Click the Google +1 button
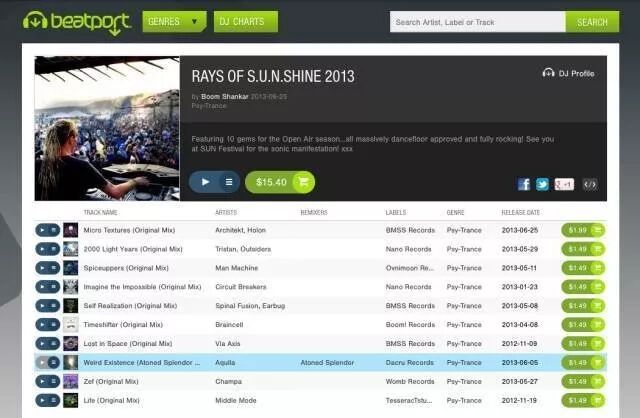Viewport: 640px width, 418px height. pyautogui.click(x=564, y=184)
